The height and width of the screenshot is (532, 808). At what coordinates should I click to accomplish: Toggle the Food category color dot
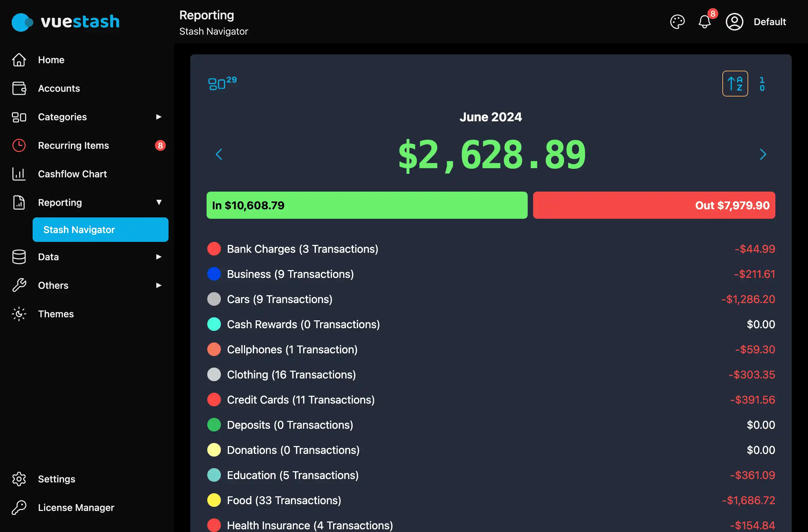coord(214,500)
